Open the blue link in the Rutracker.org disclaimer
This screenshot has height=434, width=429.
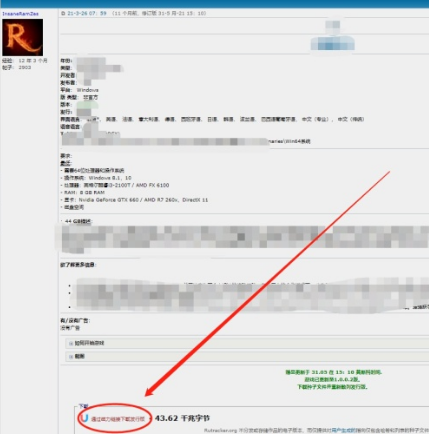pos(343,430)
